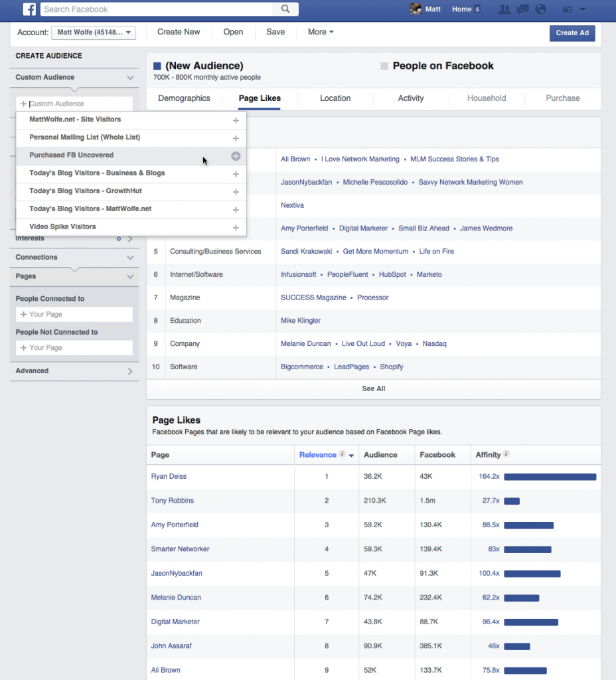This screenshot has height=680, width=616.
Task: Open Tony Robbins page link
Action: click(173, 501)
